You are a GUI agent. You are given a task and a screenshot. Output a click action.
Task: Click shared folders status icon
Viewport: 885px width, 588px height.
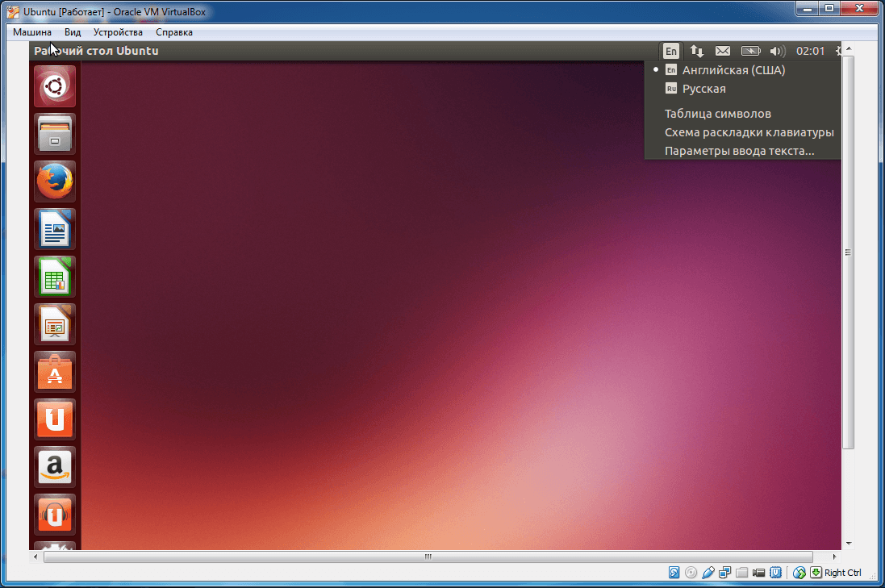point(741,572)
